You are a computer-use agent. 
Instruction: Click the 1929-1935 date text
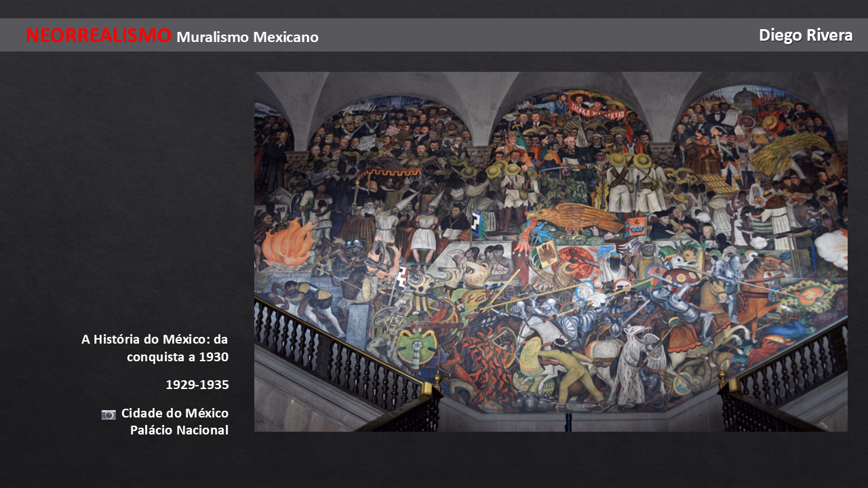[x=197, y=385]
